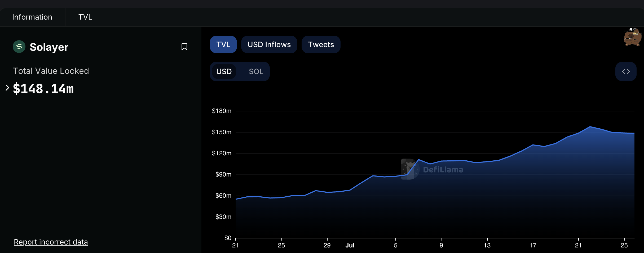This screenshot has height=253, width=644.
Task: Click the $150m y-axis label
Action: pos(222,132)
